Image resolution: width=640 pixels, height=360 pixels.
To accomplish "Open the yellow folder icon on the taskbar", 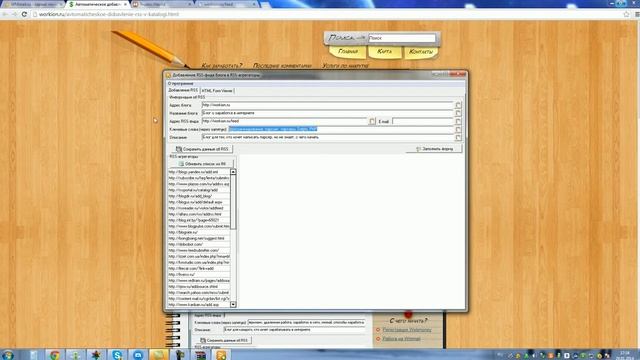I will pyautogui.click(x=159, y=355).
